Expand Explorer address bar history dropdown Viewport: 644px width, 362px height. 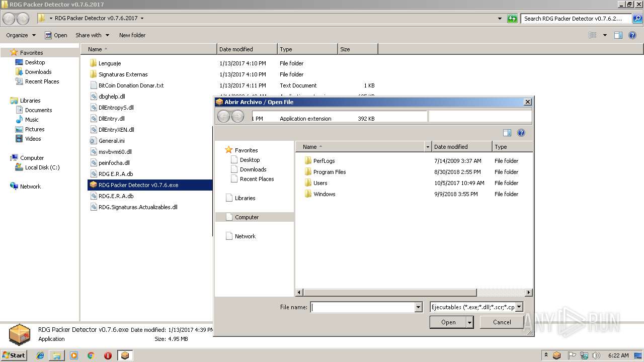tap(500, 19)
